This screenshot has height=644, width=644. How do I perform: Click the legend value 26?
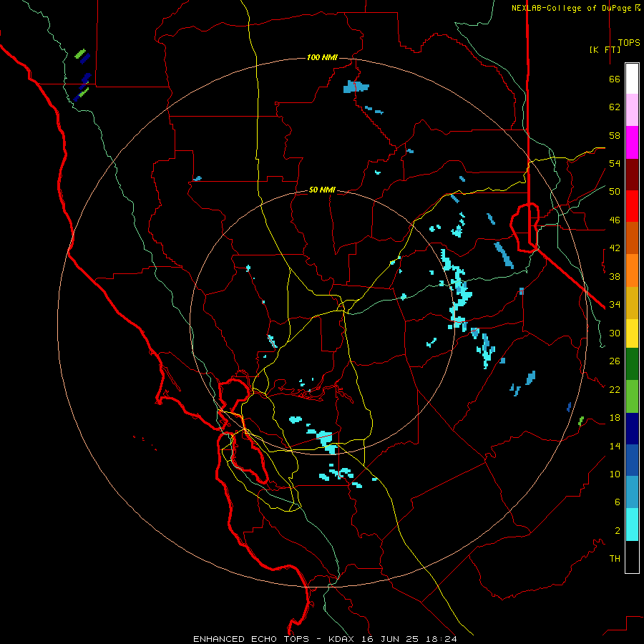(x=615, y=361)
